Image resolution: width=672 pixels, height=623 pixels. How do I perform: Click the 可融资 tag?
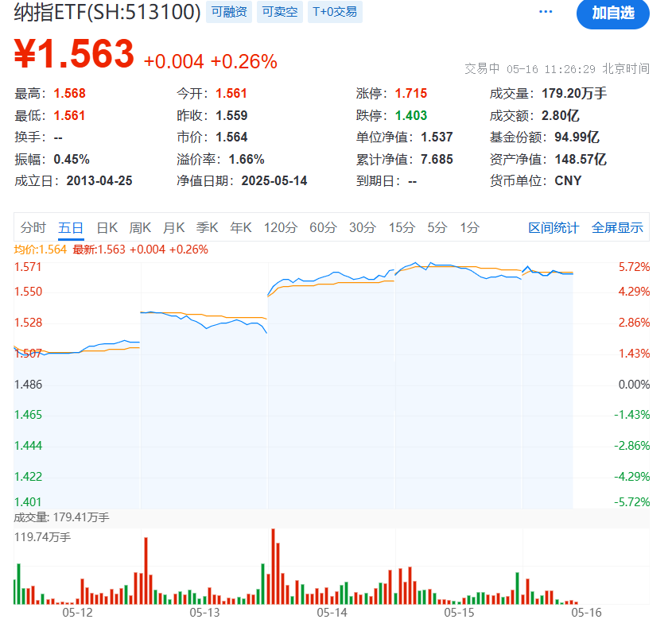[229, 12]
